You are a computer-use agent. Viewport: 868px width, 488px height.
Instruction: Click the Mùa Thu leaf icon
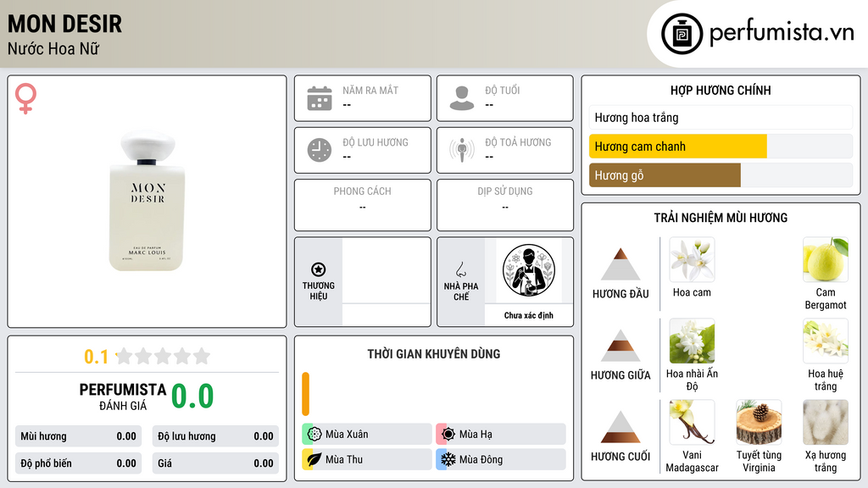(x=314, y=459)
